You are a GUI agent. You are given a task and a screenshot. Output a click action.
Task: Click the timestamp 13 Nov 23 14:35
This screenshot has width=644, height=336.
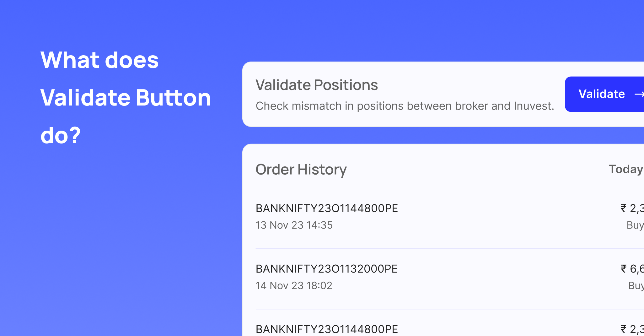(x=294, y=225)
